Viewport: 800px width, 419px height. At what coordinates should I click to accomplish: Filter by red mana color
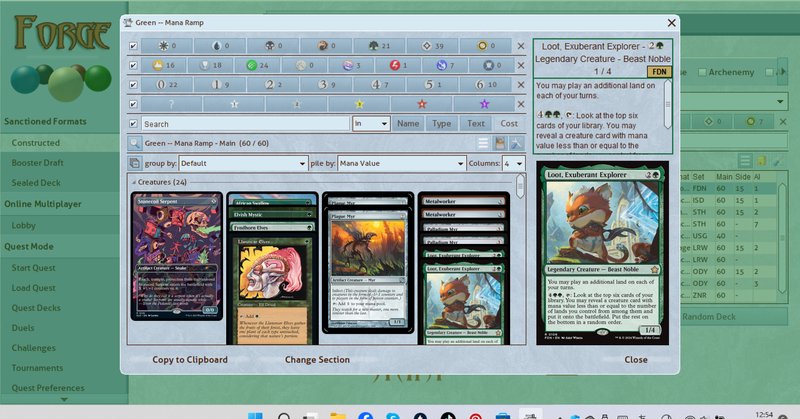(x=326, y=46)
